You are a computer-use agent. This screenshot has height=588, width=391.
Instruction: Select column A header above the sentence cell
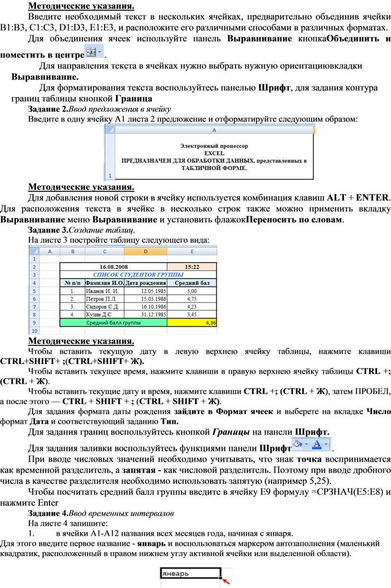214,129
